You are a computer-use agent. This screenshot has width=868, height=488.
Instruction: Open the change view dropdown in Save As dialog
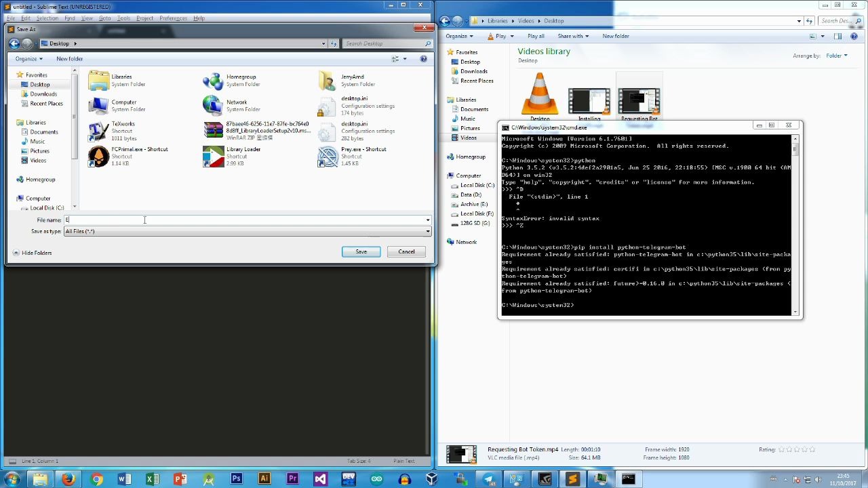405,59
